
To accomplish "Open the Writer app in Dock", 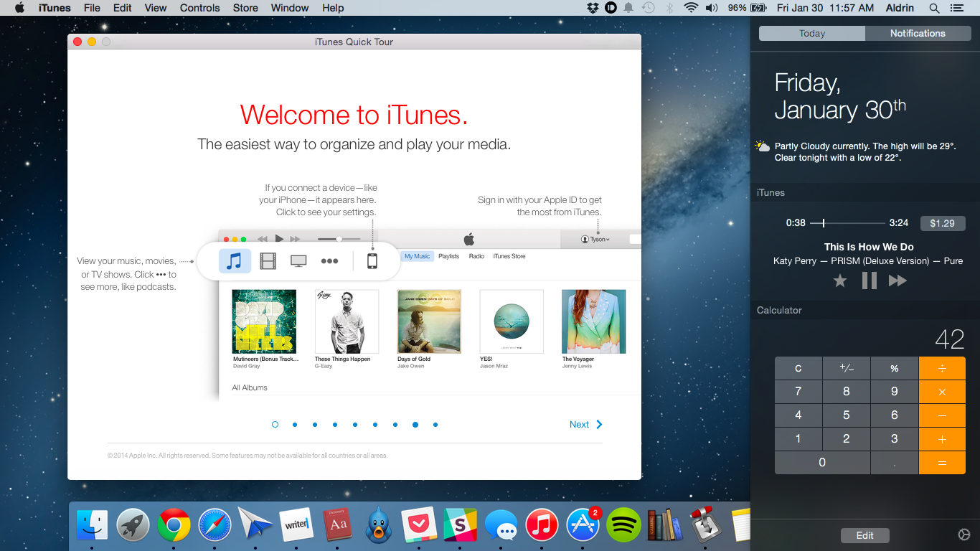I will [296, 525].
